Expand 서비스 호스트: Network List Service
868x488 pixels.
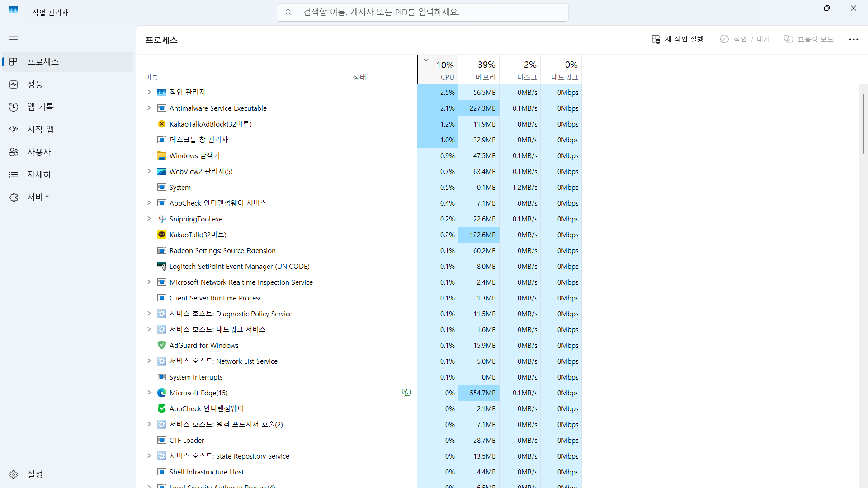pos(149,361)
